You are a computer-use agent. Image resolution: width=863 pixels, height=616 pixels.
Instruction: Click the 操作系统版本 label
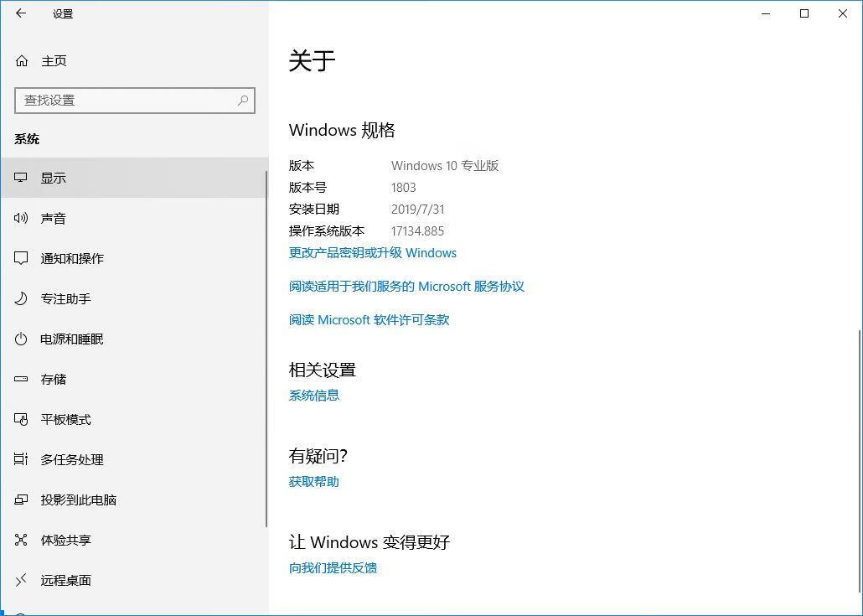pos(327,231)
